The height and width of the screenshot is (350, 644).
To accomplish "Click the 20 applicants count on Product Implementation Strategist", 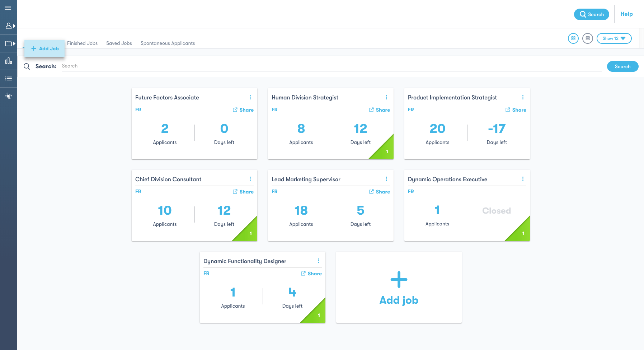I will tap(437, 129).
